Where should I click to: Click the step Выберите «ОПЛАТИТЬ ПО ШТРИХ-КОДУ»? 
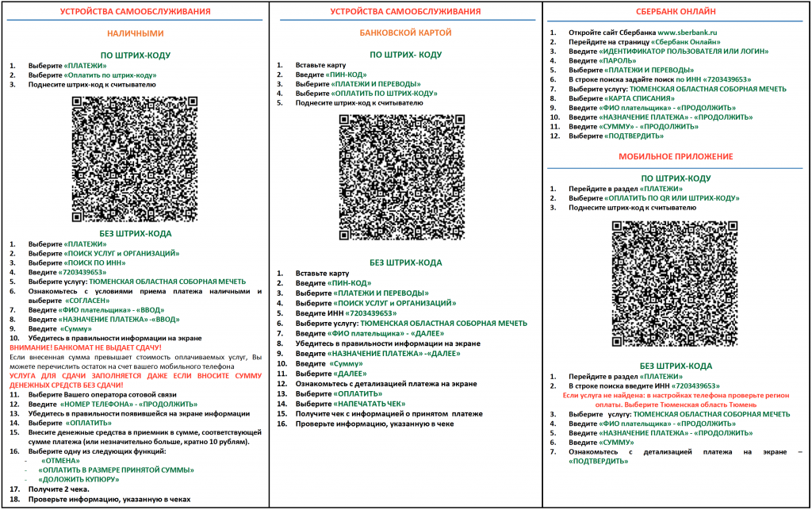[x=366, y=94]
